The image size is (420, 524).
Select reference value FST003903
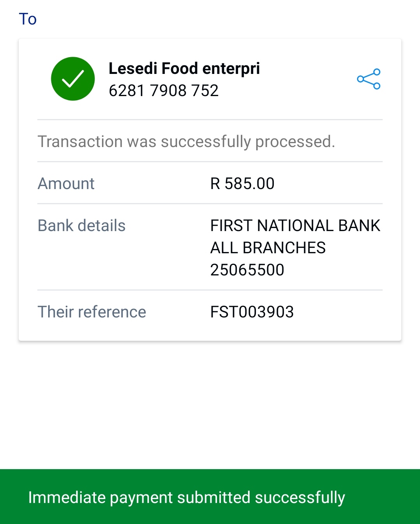pyautogui.click(x=252, y=312)
